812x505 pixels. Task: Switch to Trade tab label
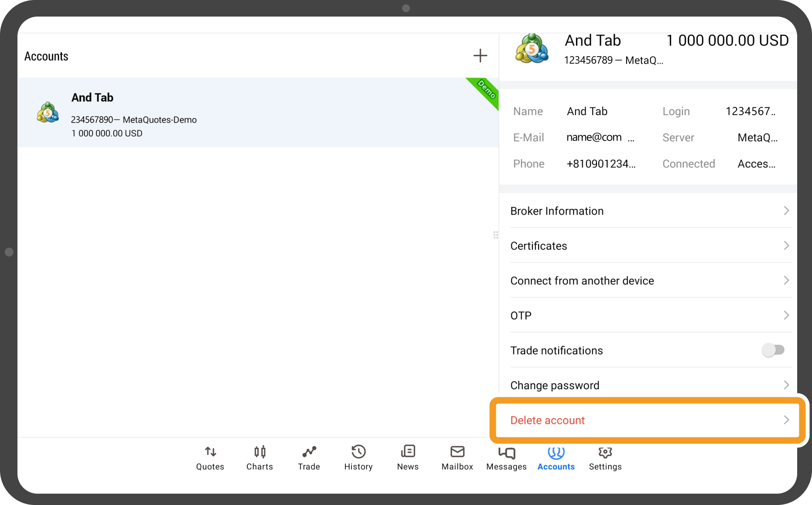[309, 467]
